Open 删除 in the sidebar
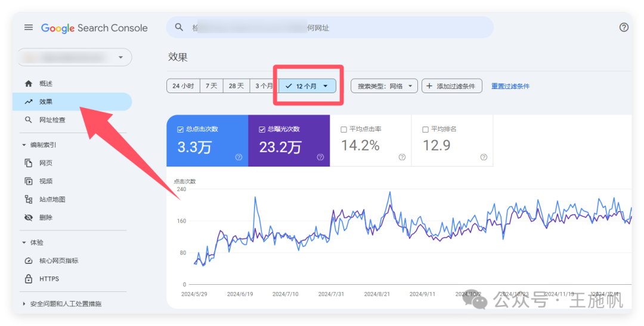This screenshot has width=644, height=326. pyautogui.click(x=72, y=217)
